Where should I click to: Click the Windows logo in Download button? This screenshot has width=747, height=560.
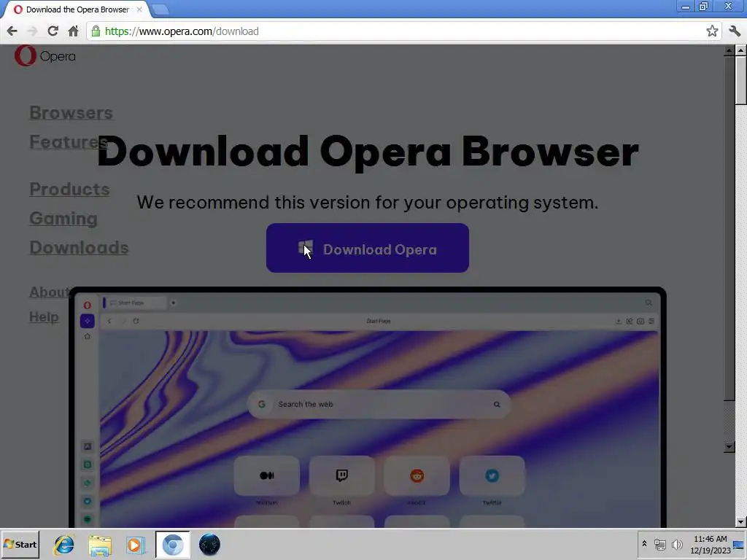306,249
